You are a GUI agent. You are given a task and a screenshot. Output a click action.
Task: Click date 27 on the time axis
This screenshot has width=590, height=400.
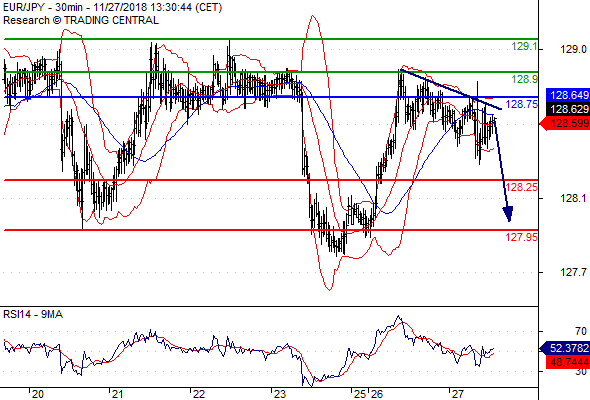458,394
